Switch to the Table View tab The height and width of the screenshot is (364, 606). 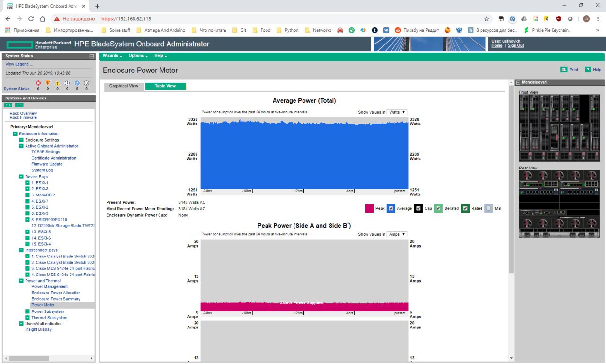(165, 86)
